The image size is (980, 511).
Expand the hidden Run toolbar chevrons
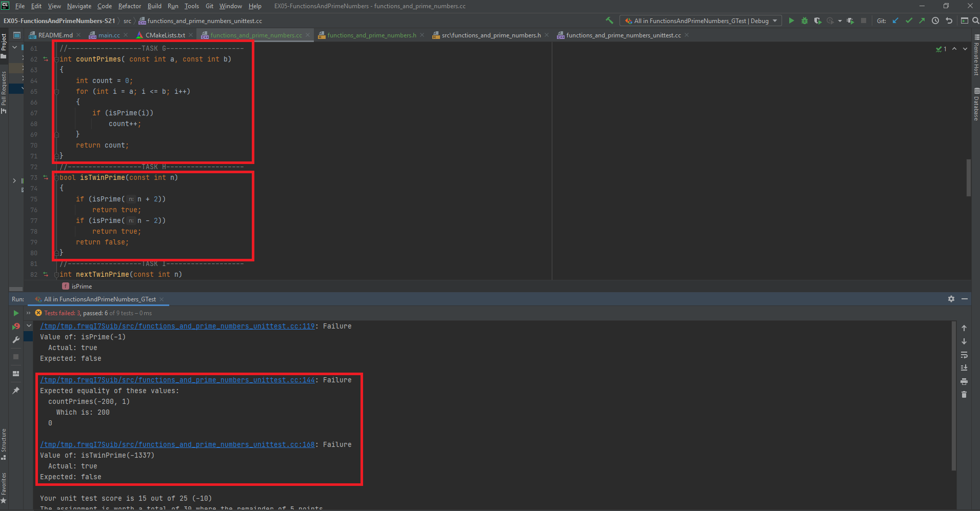(x=29, y=313)
